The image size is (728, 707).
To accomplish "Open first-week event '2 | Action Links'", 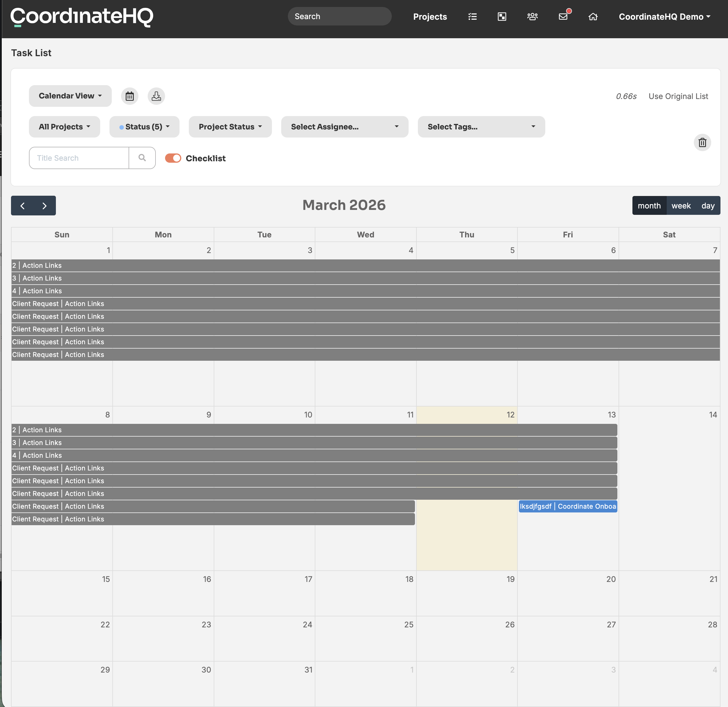I will (365, 265).
